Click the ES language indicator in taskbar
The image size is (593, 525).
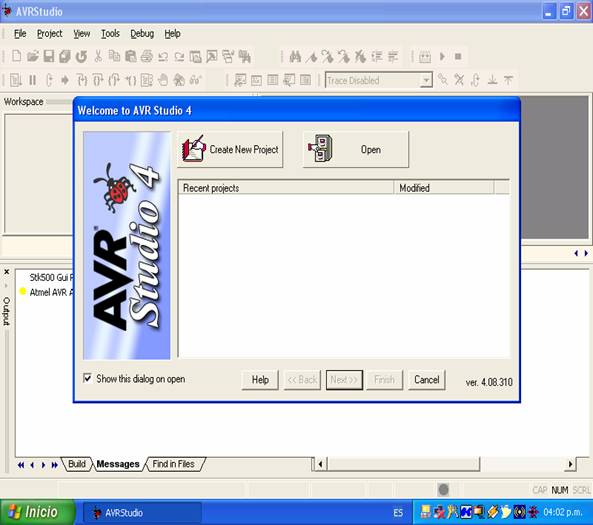(x=398, y=513)
